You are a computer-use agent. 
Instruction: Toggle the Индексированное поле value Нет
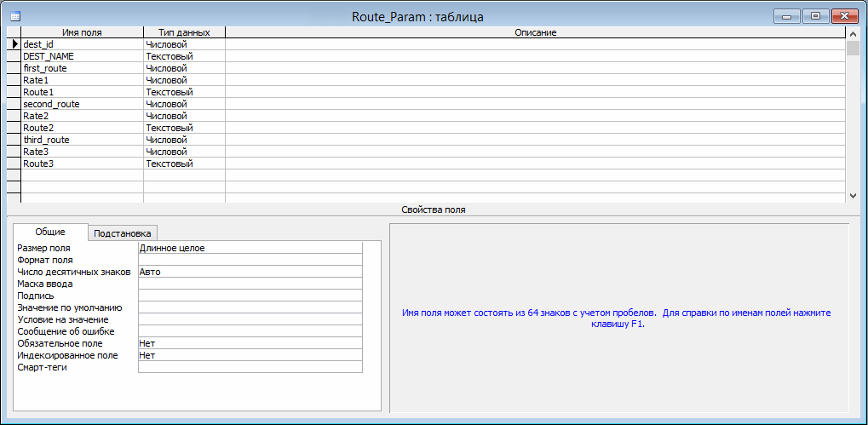click(x=250, y=356)
